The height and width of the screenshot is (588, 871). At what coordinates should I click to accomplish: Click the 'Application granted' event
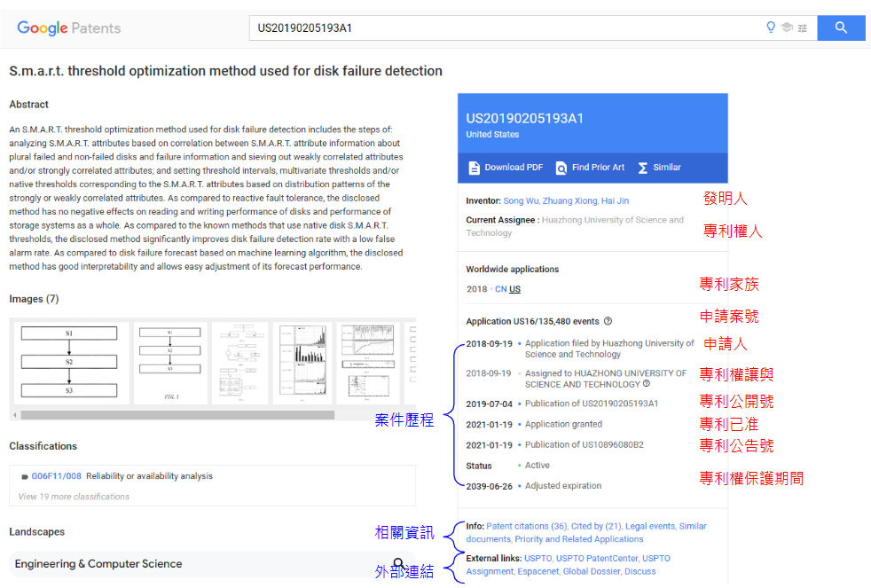tap(563, 424)
